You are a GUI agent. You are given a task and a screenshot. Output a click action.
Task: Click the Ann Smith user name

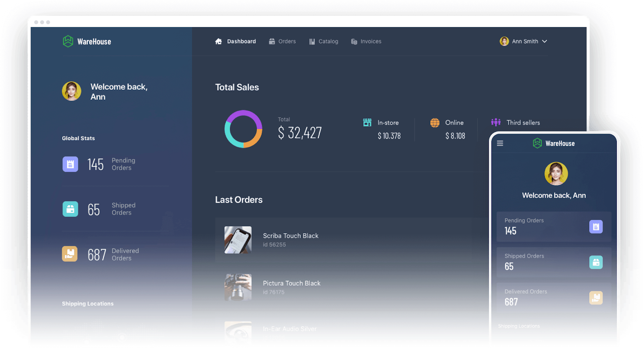[x=525, y=41]
